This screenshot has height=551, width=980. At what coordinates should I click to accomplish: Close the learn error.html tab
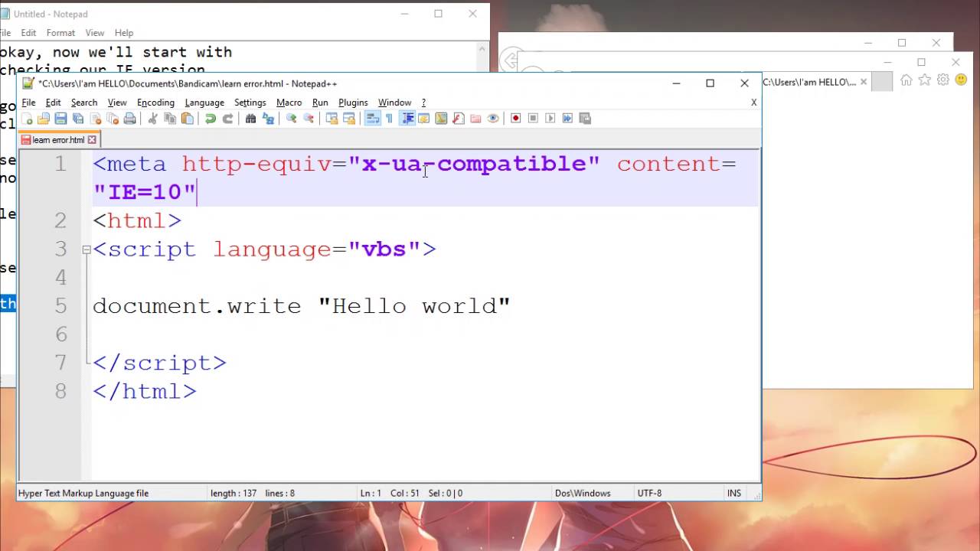(92, 140)
